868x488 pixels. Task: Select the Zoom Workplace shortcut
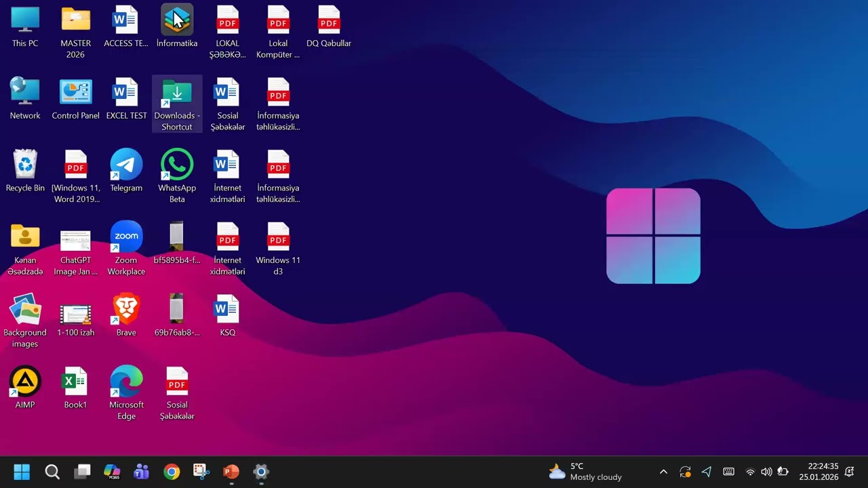tap(126, 249)
